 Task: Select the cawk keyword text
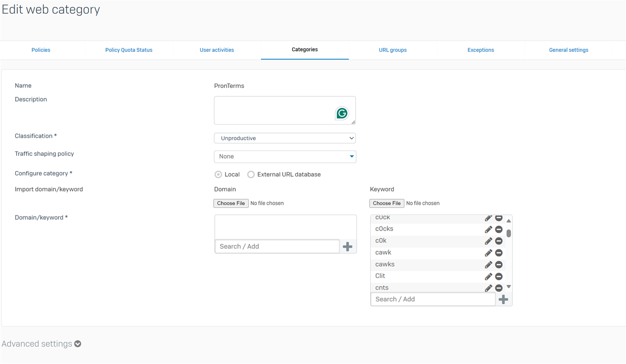383,252
